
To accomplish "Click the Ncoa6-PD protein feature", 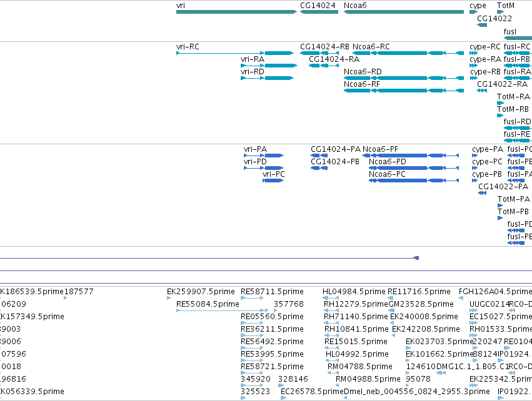I will coord(414,168).
